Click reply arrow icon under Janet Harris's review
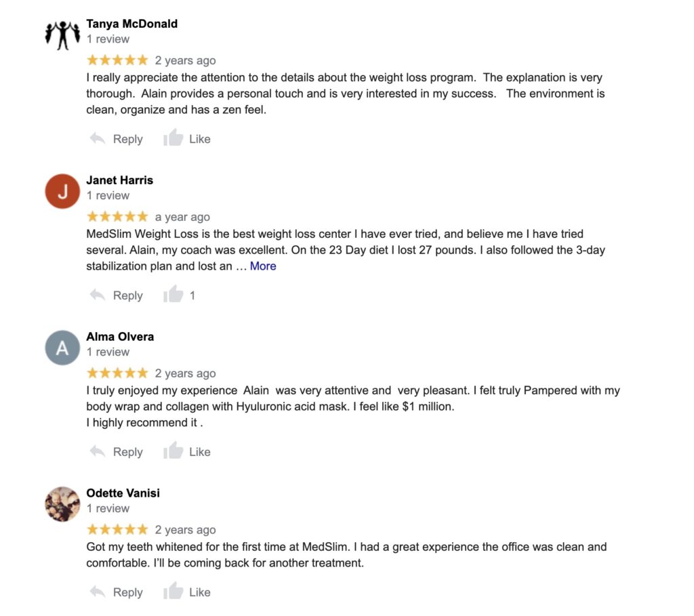 pos(98,295)
